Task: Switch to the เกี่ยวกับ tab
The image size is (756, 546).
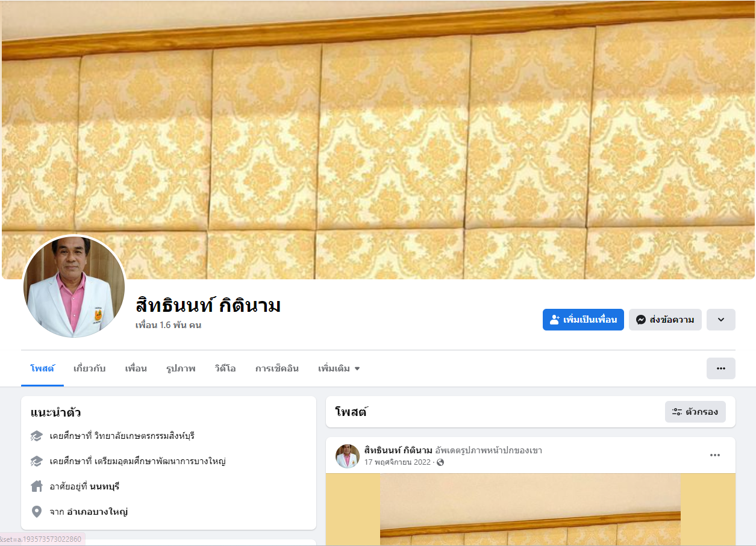Action: 89,368
